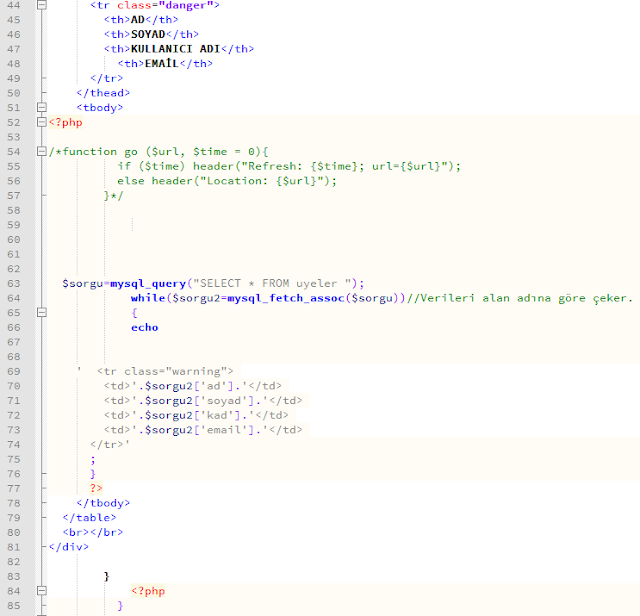Click the 'Location: {$url}' header string
Viewport: 640px width, 616px height.
[x=262, y=181]
